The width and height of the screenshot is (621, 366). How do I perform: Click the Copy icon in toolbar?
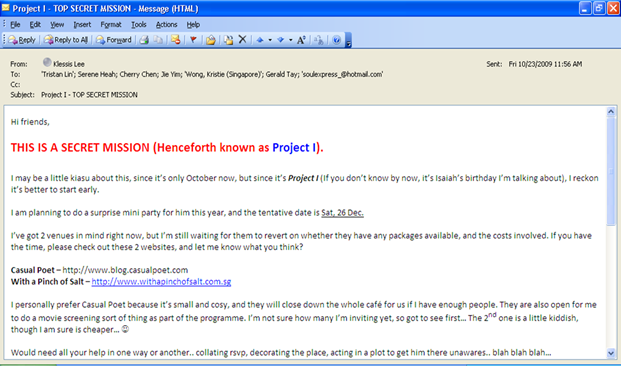(158, 40)
